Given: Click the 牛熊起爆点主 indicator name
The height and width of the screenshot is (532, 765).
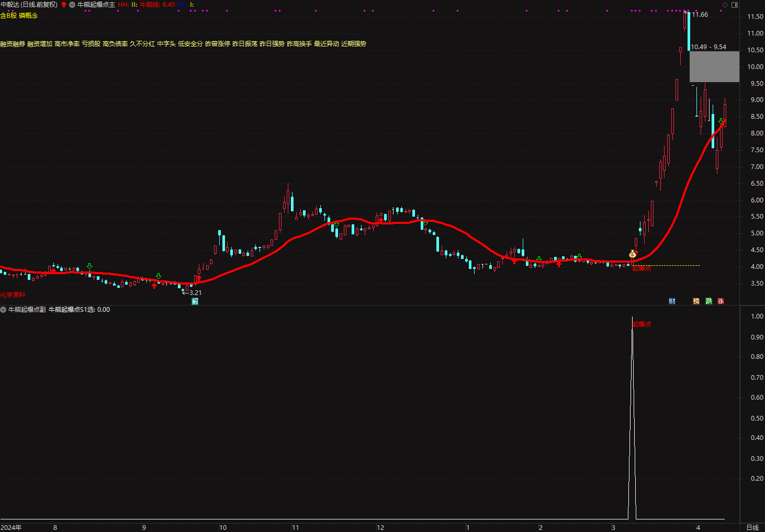Looking at the screenshot, I should [x=96, y=5].
